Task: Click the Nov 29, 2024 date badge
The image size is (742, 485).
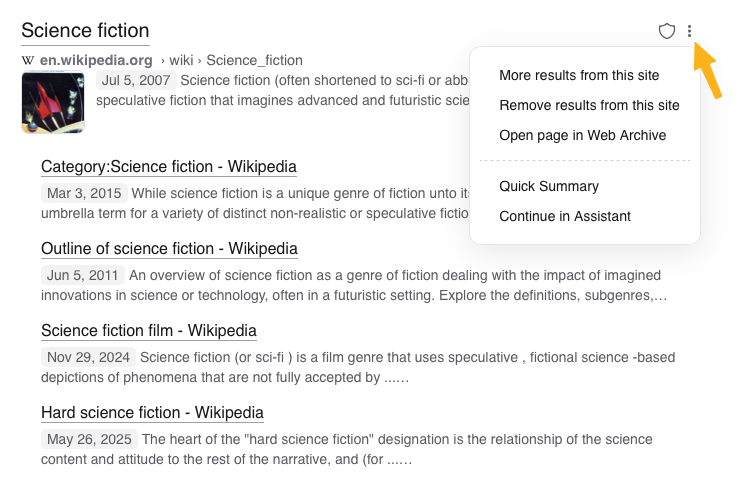Action: 88,357
